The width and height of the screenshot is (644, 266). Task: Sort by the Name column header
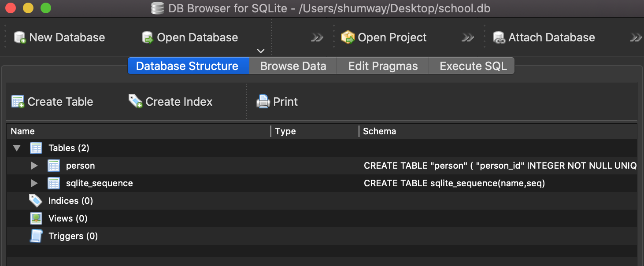[139, 131]
